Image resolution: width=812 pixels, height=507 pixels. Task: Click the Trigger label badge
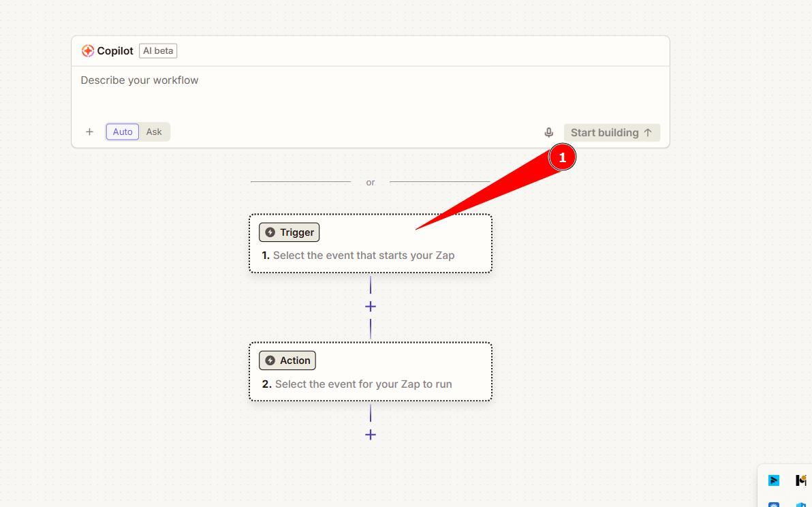pyautogui.click(x=290, y=232)
